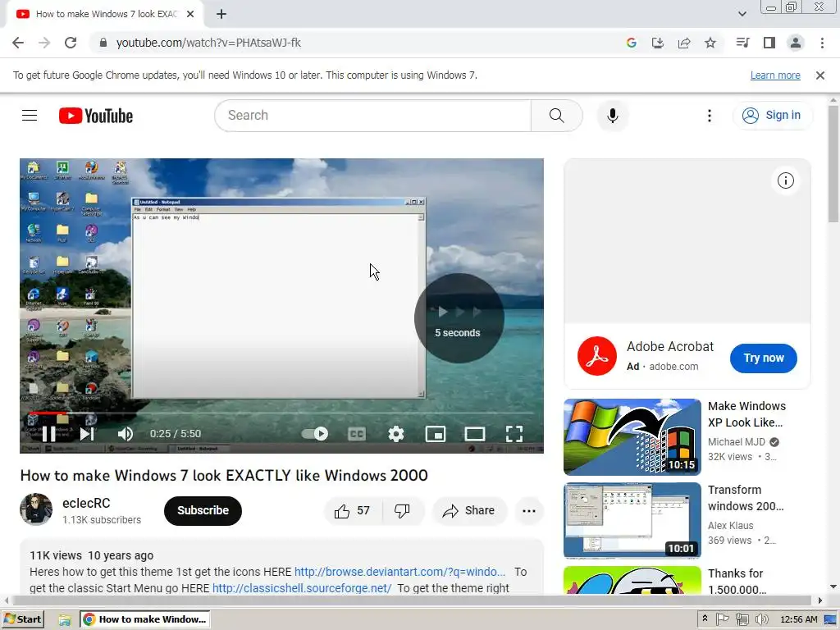Open the deviantart icons link
This screenshot has width=840, height=630.
tap(399, 572)
